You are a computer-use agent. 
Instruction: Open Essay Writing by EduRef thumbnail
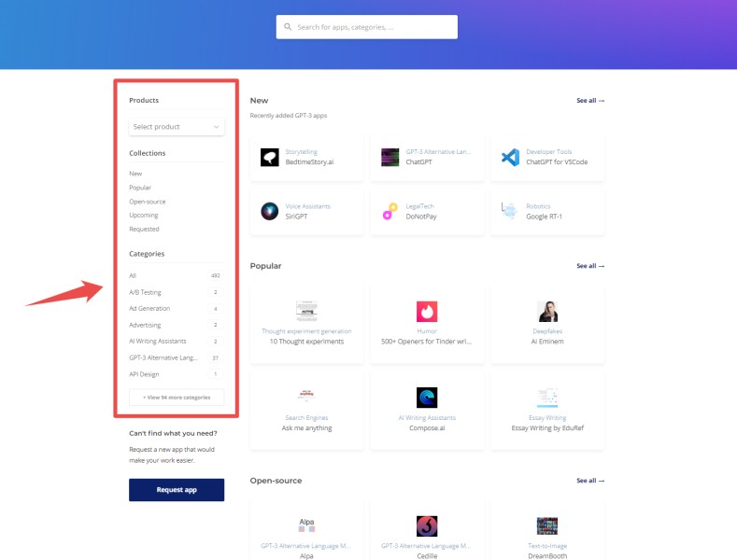tap(547, 398)
